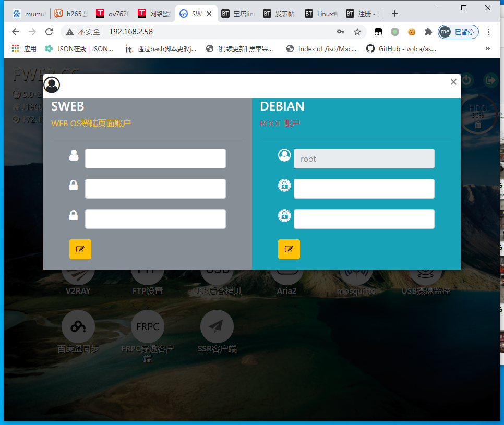Switch to the 网络监 browser tab
Viewport: 504px width, 425px height.
click(154, 14)
